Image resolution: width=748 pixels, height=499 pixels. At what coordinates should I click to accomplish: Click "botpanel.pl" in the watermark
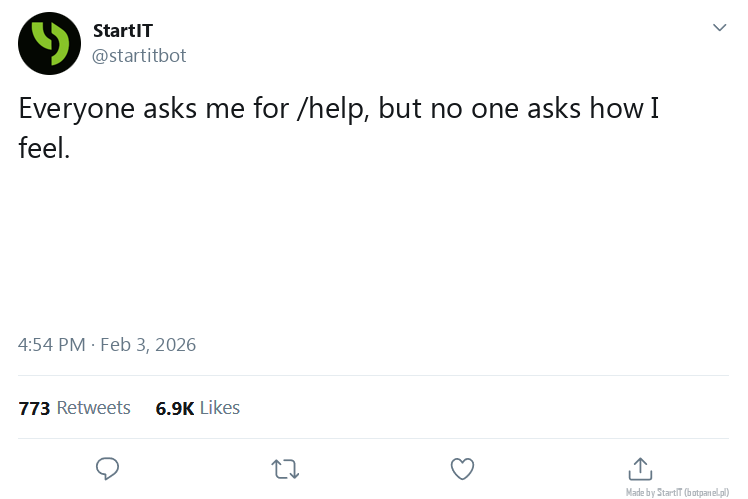tap(706, 492)
